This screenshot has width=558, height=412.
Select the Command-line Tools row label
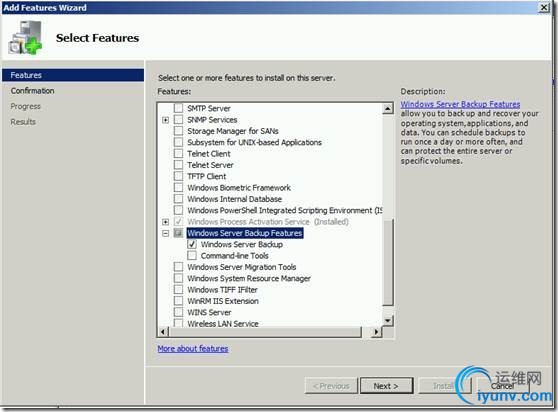point(235,255)
